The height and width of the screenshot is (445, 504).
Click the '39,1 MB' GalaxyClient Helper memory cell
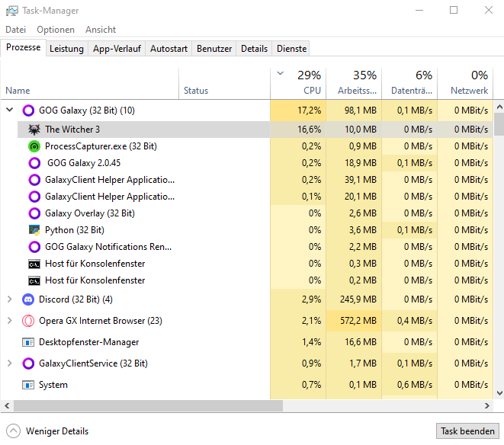354,180
